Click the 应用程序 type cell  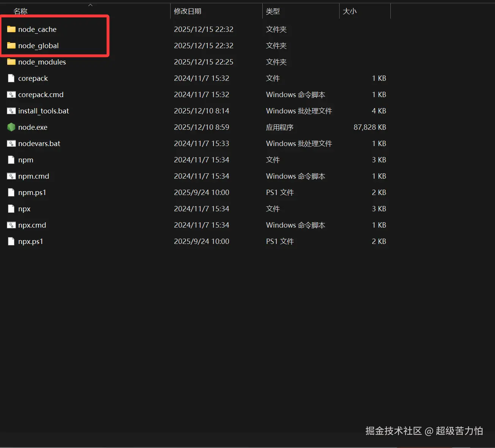tap(280, 127)
